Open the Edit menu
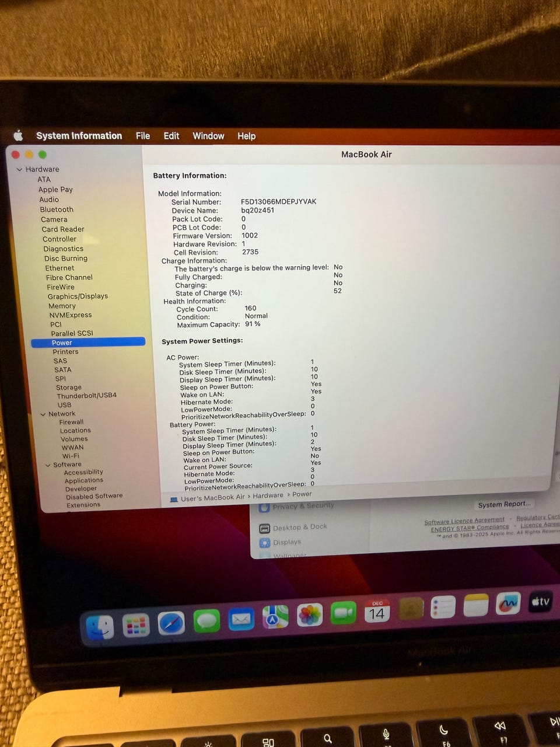 point(171,136)
